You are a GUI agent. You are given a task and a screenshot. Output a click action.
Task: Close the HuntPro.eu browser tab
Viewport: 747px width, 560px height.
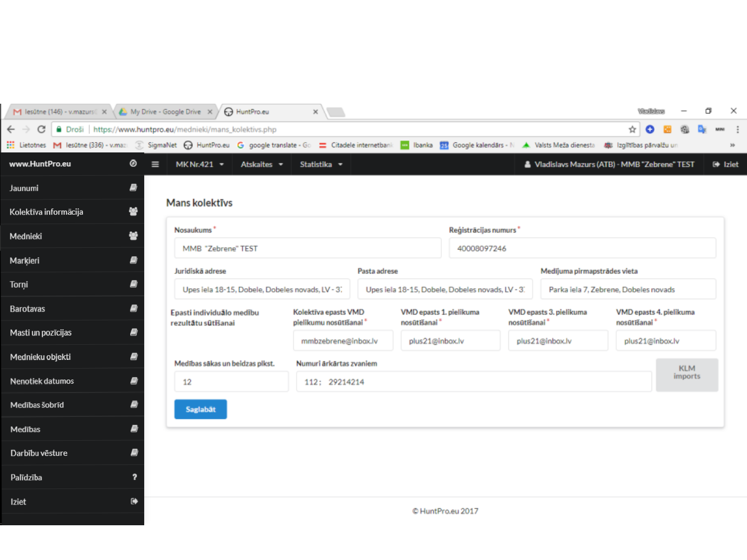(315, 111)
